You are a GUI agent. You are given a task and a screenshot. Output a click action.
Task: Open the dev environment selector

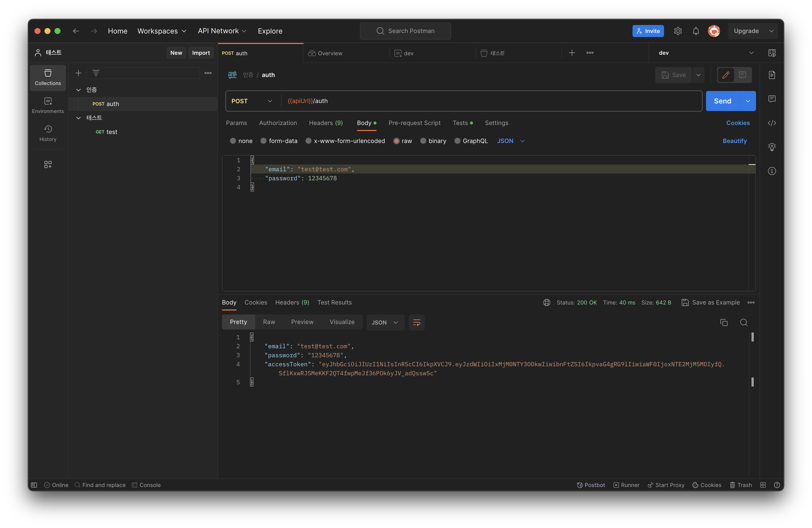pos(705,53)
